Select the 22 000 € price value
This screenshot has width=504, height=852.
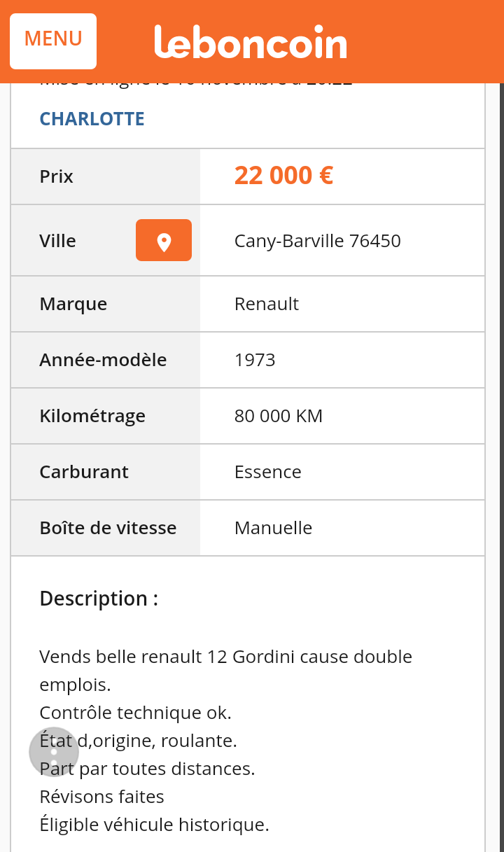pos(283,176)
